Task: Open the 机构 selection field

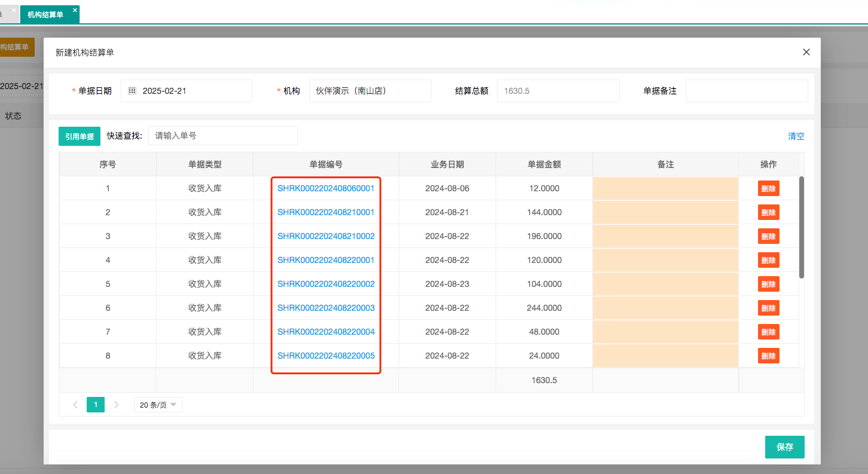Action: point(369,91)
